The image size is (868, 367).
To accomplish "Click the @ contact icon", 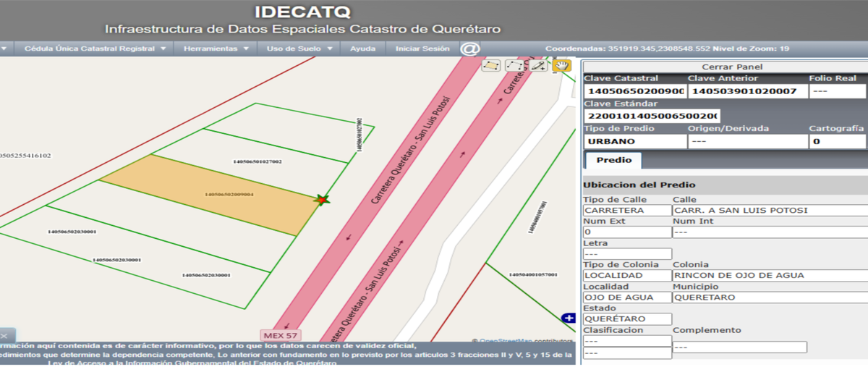I will tap(470, 48).
